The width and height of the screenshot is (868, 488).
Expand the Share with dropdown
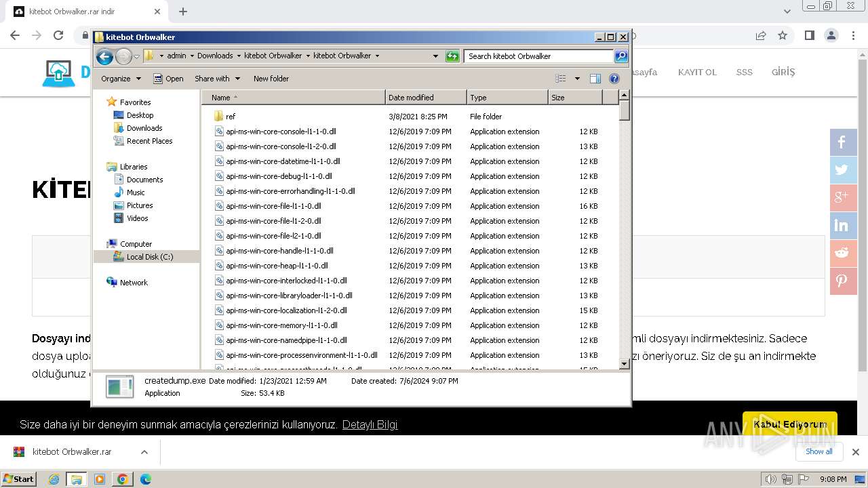217,79
